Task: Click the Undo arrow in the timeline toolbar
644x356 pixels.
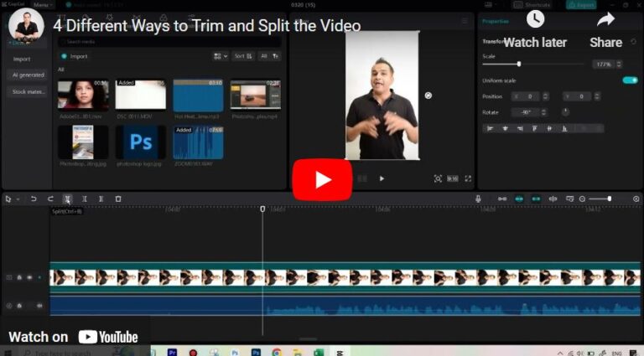Action: (x=34, y=199)
